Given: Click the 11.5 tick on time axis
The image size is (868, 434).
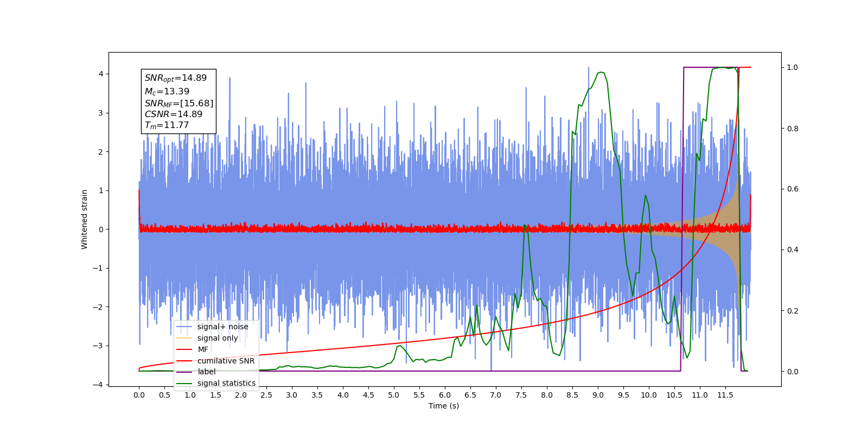Looking at the screenshot, I should pyautogui.click(x=725, y=395).
